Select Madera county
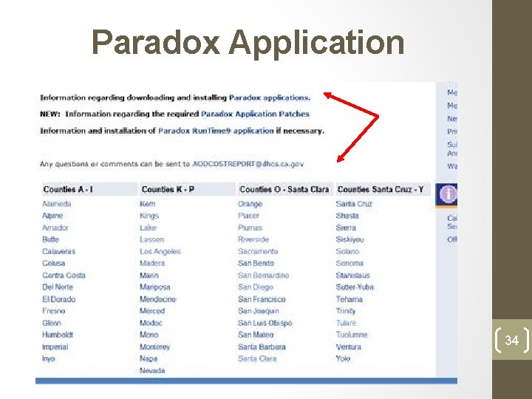This screenshot has height=399, width=532. point(152,263)
